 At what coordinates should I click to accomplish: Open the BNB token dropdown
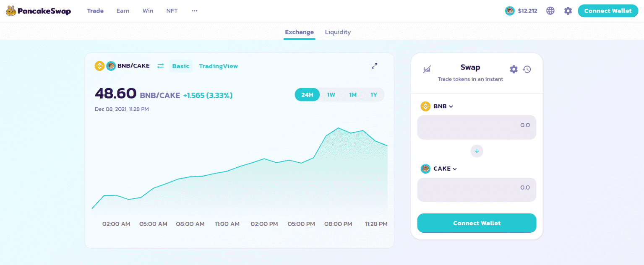coord(437,107)
